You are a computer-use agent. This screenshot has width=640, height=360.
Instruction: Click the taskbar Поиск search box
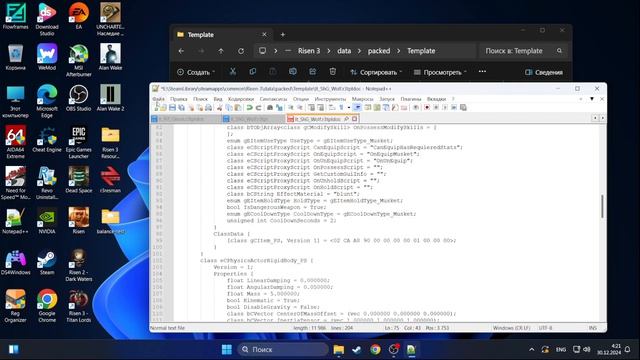pyautogui.click(x=283, y=349)
